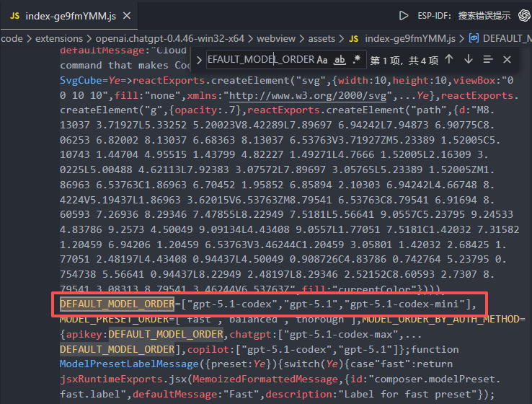Screen dimensions: 532x404
Task: Go to next match arrow
Action: (469, 59)
